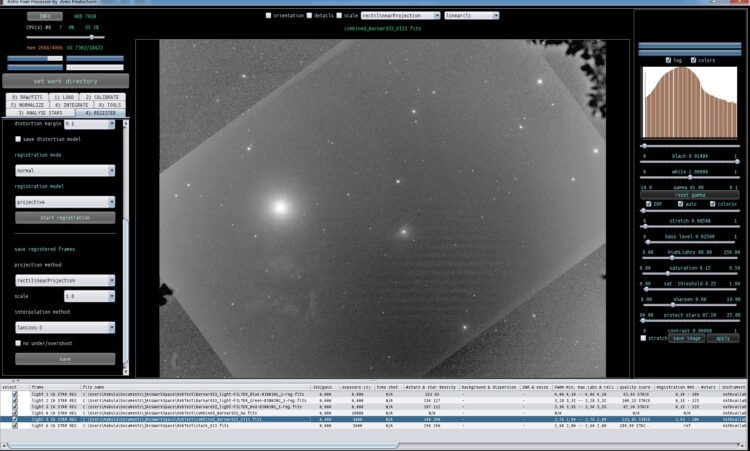The height and width of the screenshot is (451, 750).
Task: Toggle the no under/overshoot checkbox
Action: click(18, 343)
